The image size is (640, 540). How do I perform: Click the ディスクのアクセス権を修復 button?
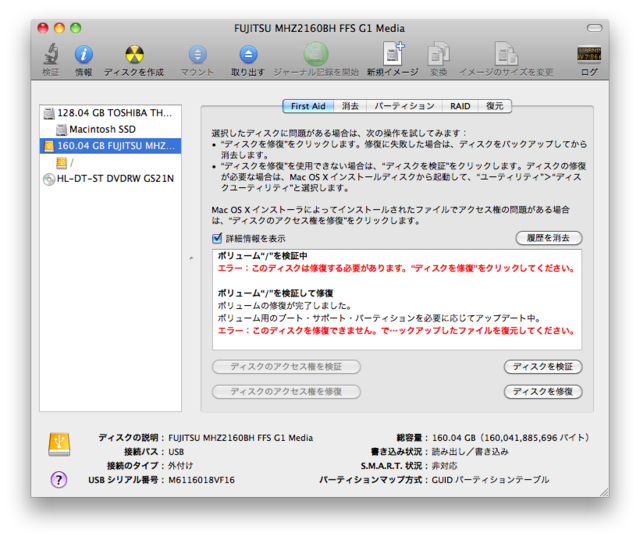pyautogui.click(x=286, y=391)
